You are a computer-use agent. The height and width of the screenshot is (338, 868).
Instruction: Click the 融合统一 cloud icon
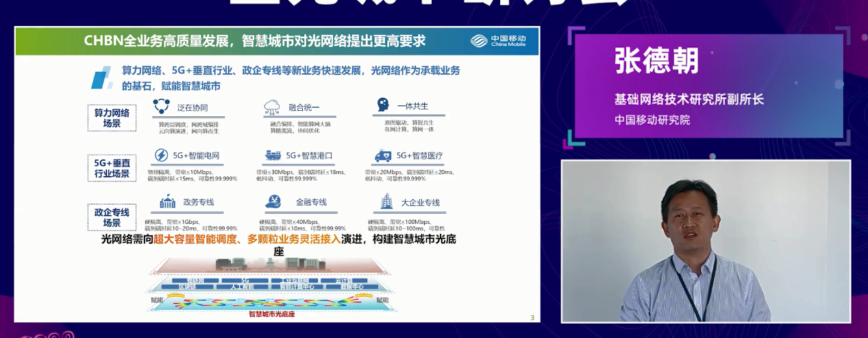click(x=272, y=107)
